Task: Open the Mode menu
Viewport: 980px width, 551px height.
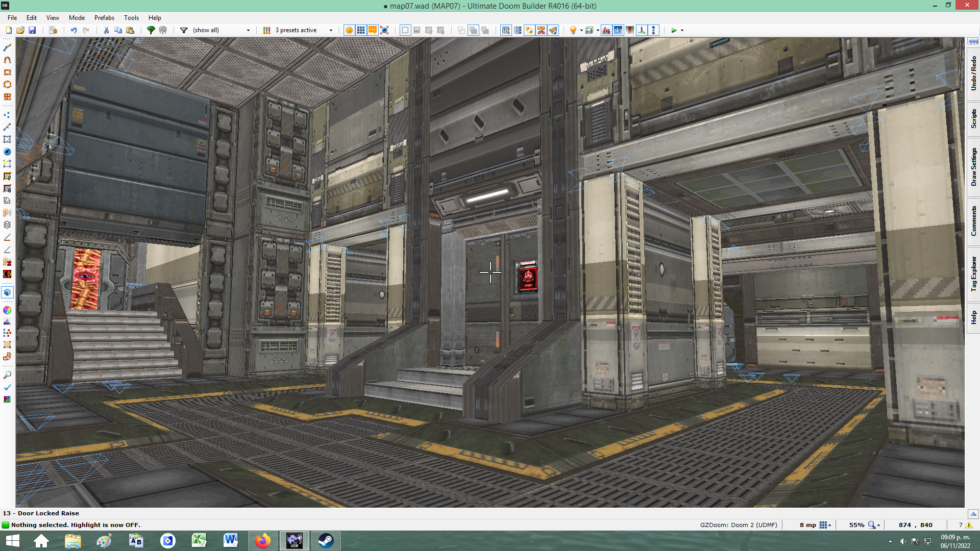Action: (77, 17)
